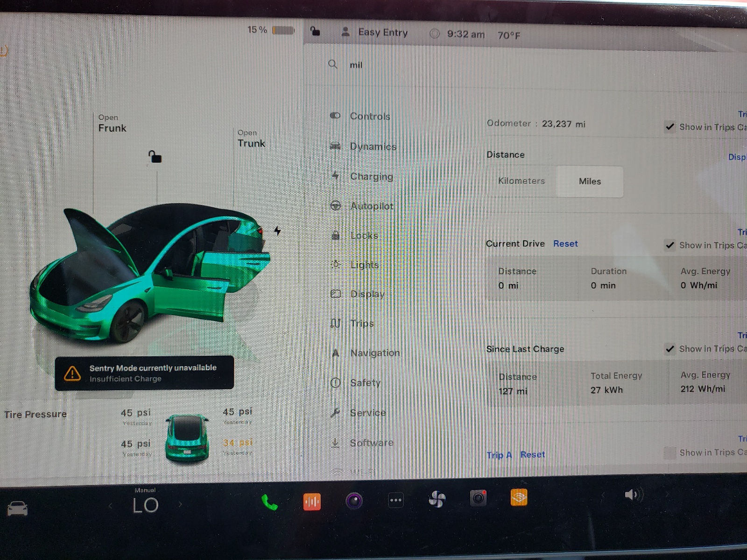Tap the 212 Wh/mi average energy value
The image size is (747, 560).
click(x=703, y=389)
